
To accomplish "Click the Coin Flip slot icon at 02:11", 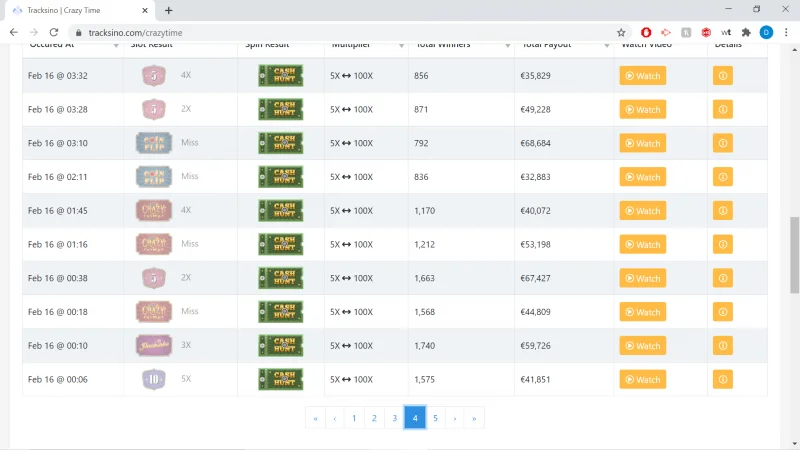I will 154,177.
